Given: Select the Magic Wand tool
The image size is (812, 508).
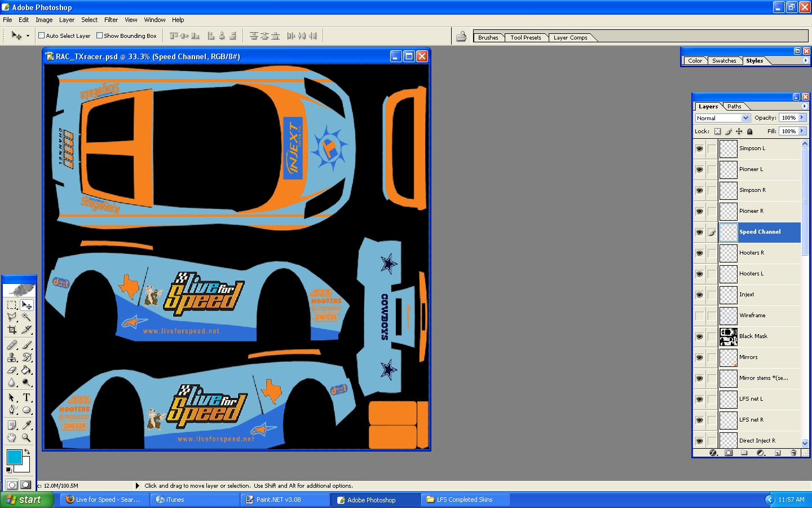Looking at the screenshot, I should click(x=27, y=317).
